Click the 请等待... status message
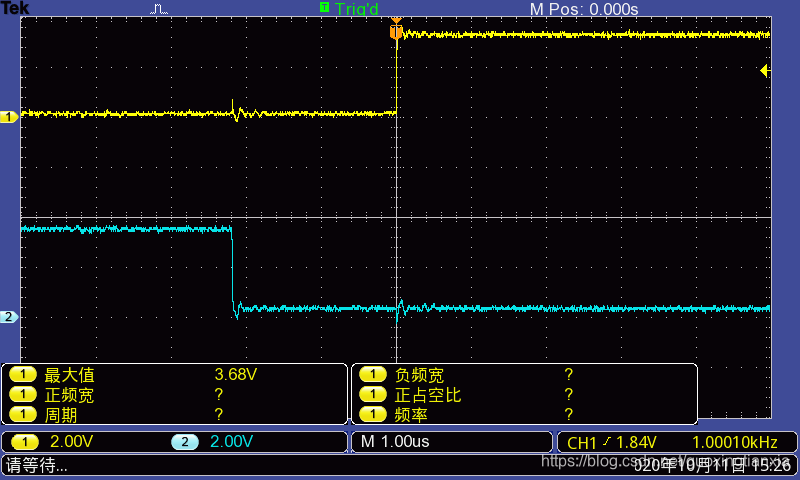 point(36,465)
